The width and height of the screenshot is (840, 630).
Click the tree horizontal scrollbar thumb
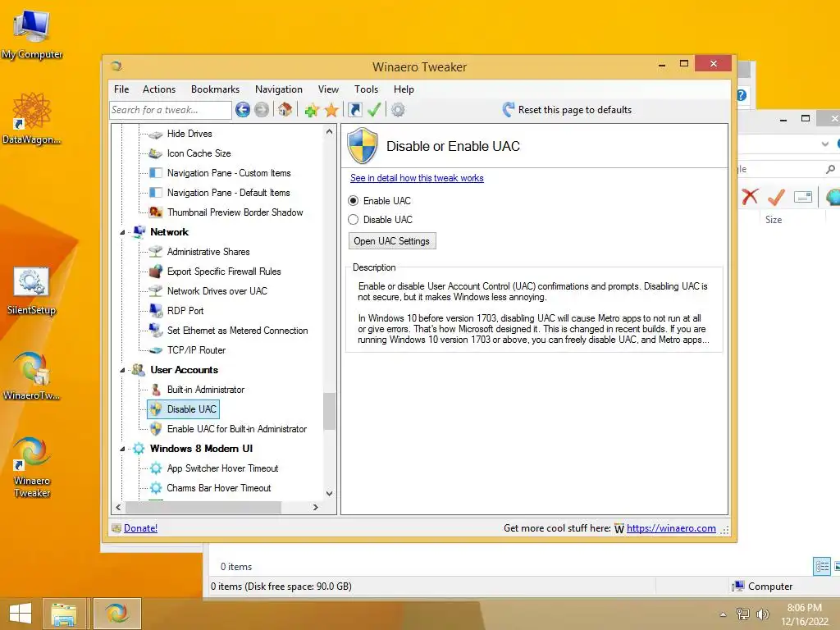coord(203,507)
